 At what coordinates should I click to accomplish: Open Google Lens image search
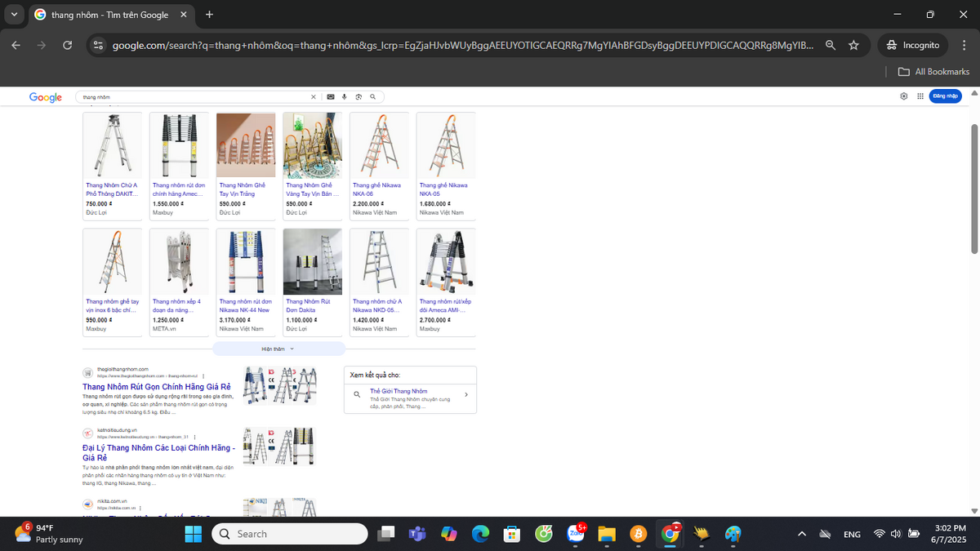click(359, 96)
